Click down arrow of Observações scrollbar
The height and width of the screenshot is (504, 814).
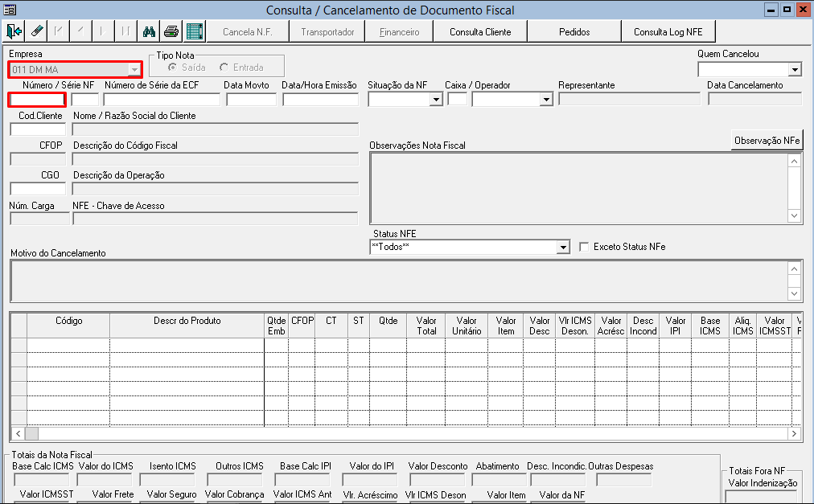[x=794, y=216]
